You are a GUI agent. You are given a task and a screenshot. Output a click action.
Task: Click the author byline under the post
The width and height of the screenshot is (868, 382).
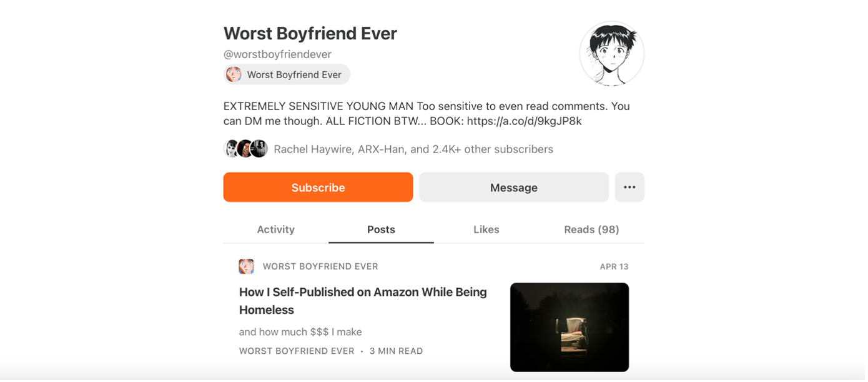point(298,352)
